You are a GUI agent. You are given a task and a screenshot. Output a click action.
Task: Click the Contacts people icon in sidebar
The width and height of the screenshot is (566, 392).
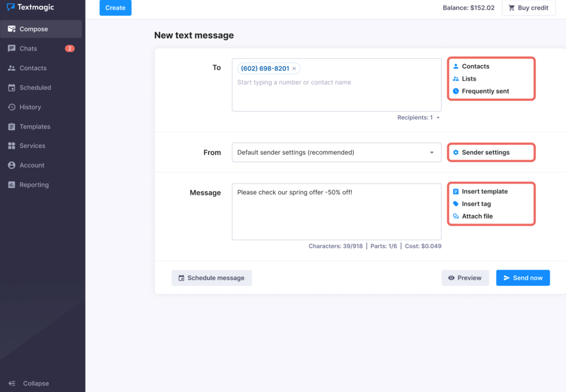pos(12,68)
